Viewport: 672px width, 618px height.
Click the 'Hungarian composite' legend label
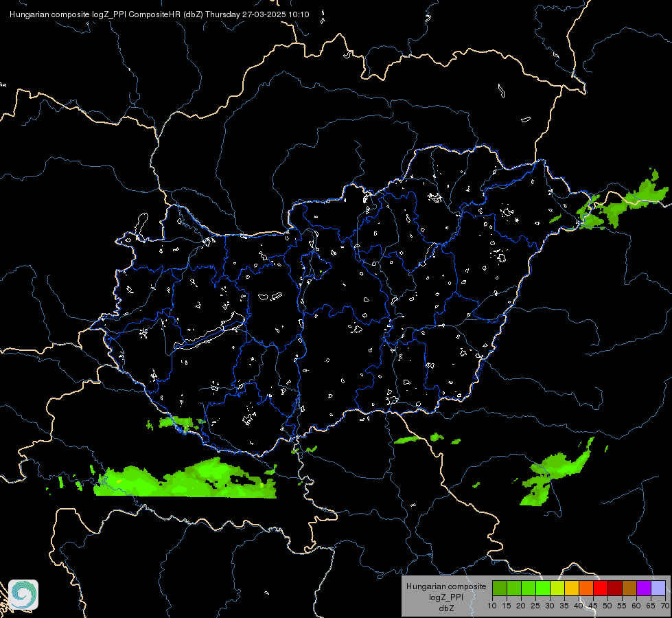point(446,586)
